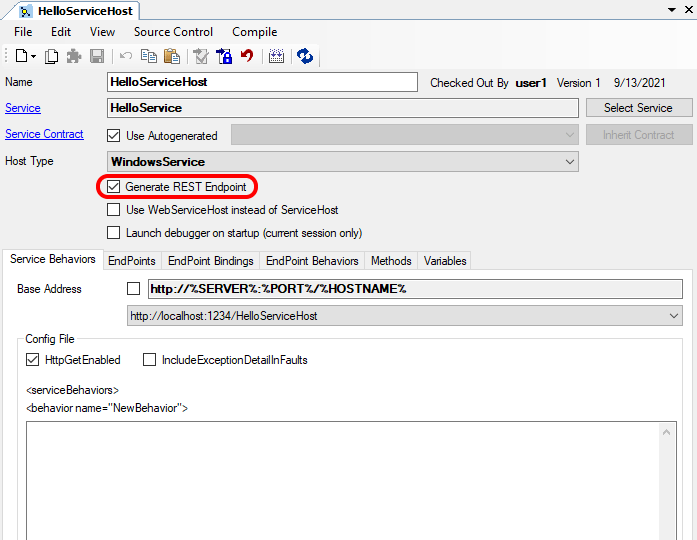Switch to the Service Behaviors tab
The height and width of the screenshot is (540, 697).
53,259
